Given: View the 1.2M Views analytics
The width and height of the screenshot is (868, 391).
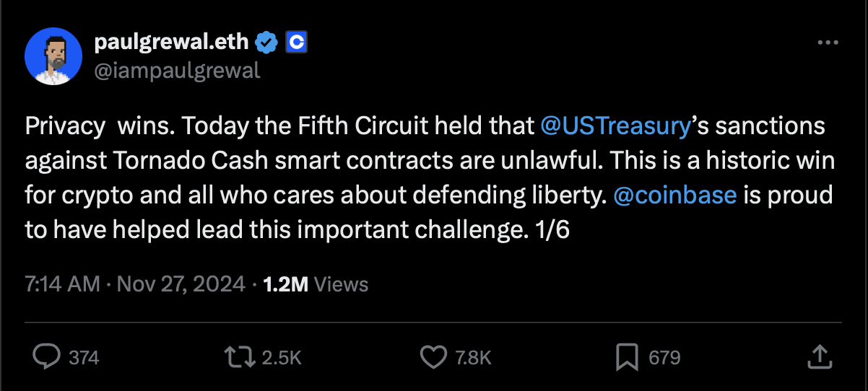Looking at the screenshot, I should click(316, 284).
